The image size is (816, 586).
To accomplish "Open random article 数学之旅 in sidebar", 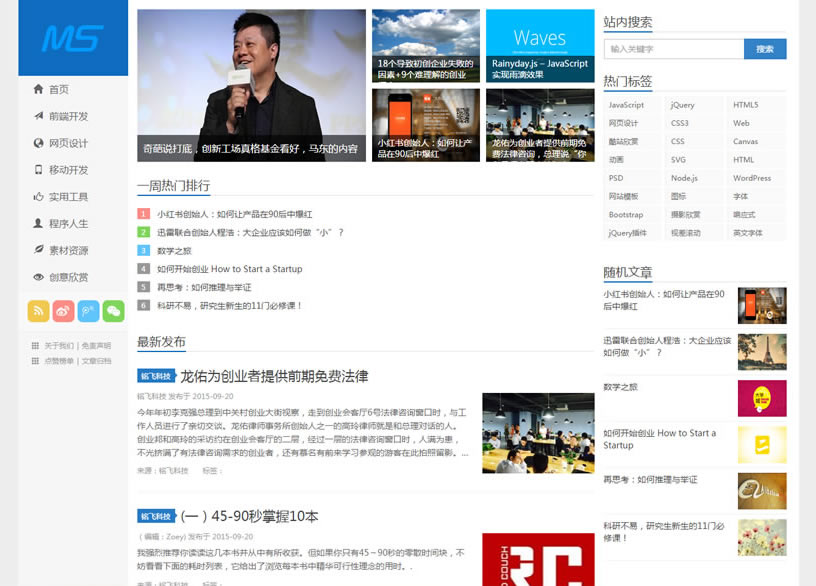I will coord(620,387).
